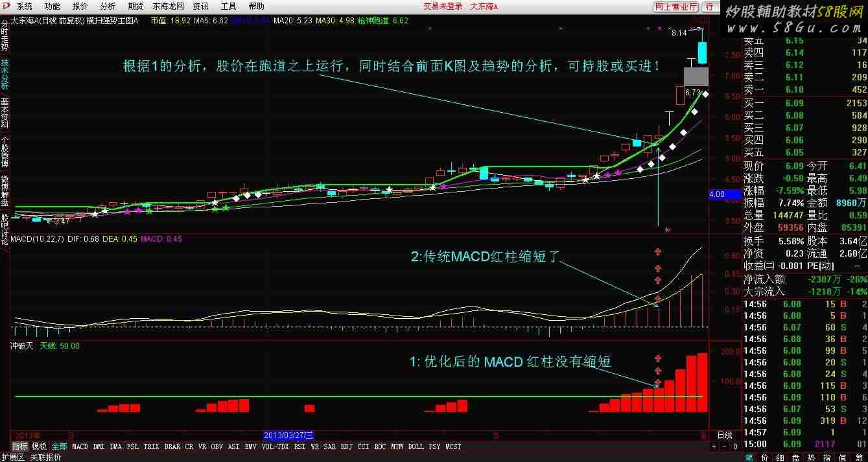Switch to 指 tab in quote panel

[x=828, y=457]
